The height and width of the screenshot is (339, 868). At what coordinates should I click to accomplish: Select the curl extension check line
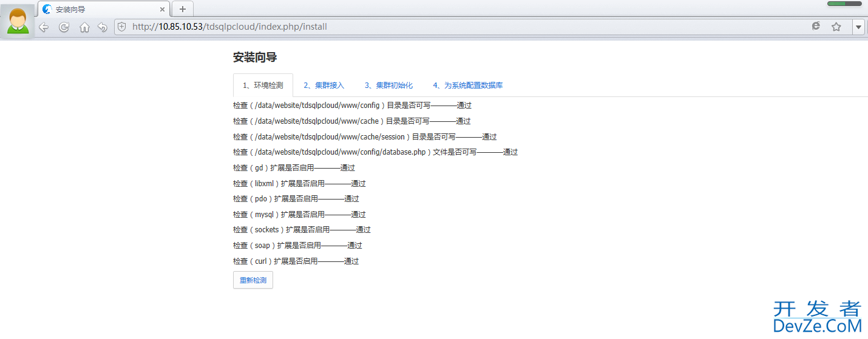(296, 261)
